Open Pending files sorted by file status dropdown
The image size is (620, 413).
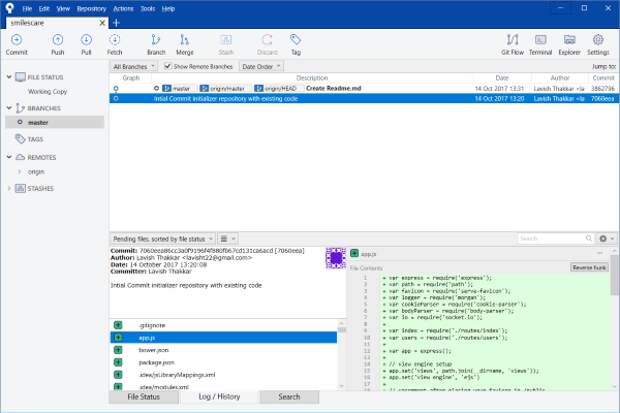coord(163,239)
